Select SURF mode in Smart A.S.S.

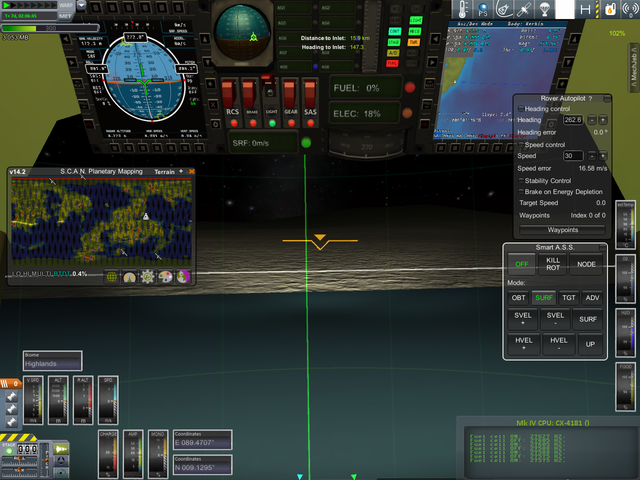pos(544,298)
